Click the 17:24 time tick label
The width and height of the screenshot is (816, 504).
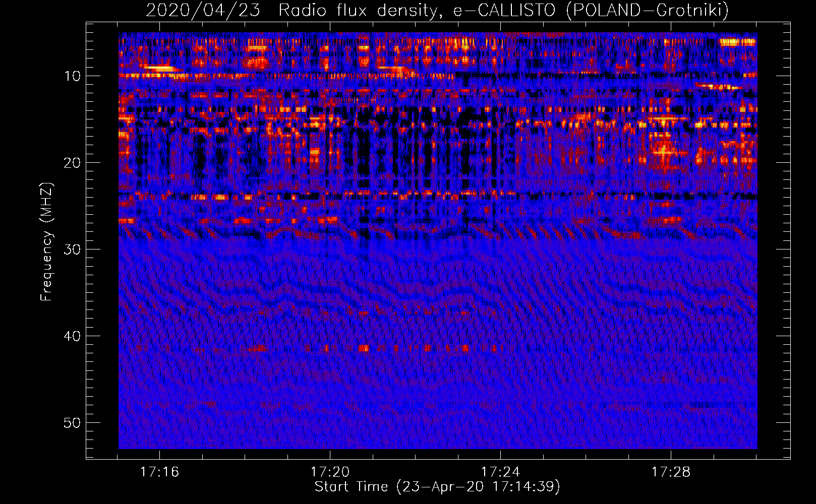pyautogui.click(x=500, y=472)
